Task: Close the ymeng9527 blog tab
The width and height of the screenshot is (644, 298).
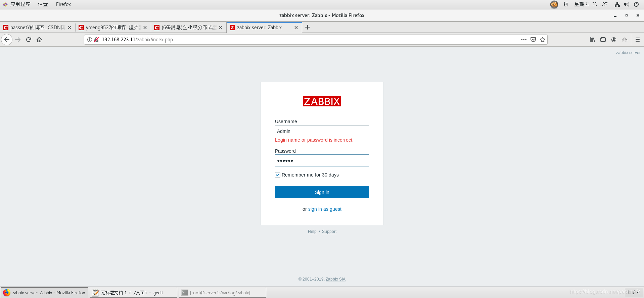Action: coord(145,28)
